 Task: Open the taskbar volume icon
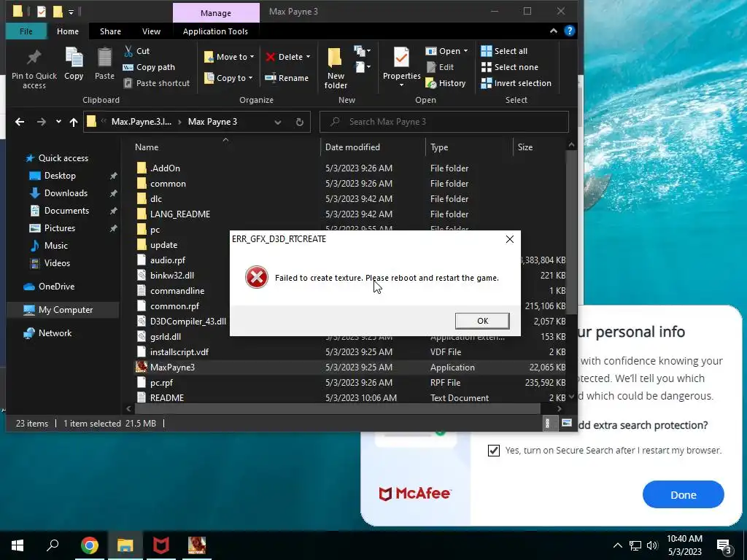pyautogui.click(x=652, y=545)
